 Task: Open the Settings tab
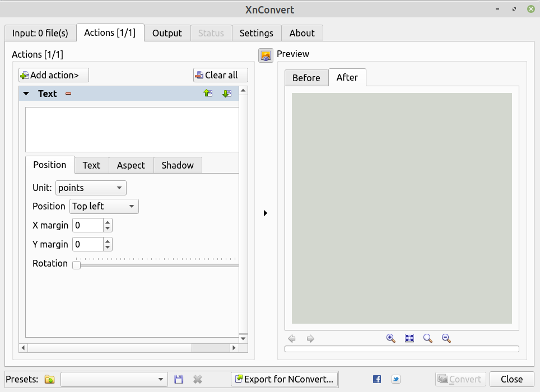257,33
